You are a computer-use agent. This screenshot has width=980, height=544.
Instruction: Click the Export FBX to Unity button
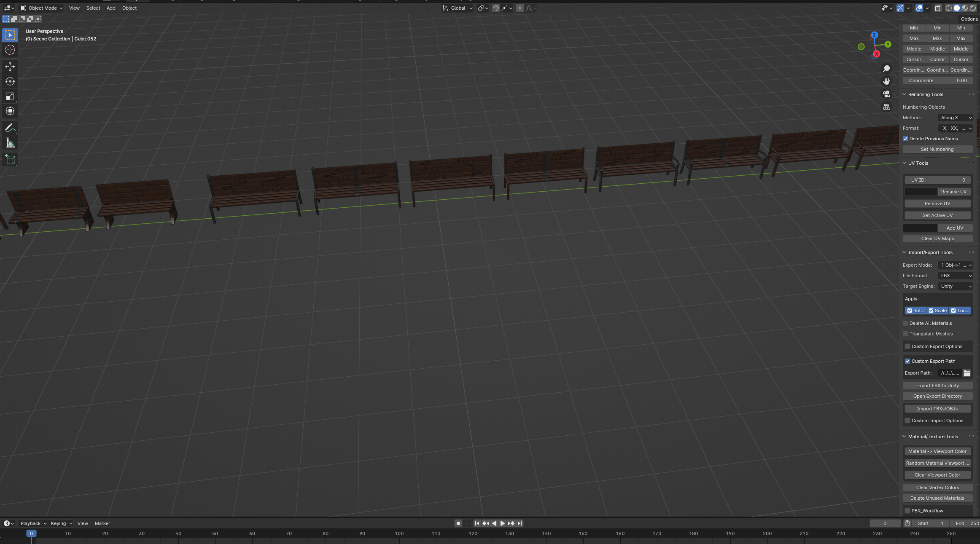[937, 386]
